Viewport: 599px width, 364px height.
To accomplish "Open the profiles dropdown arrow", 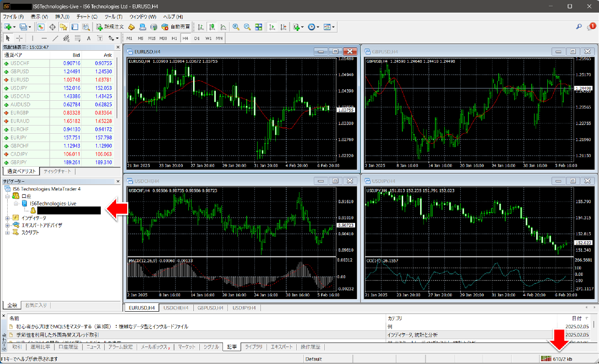I will click(30, 27).
